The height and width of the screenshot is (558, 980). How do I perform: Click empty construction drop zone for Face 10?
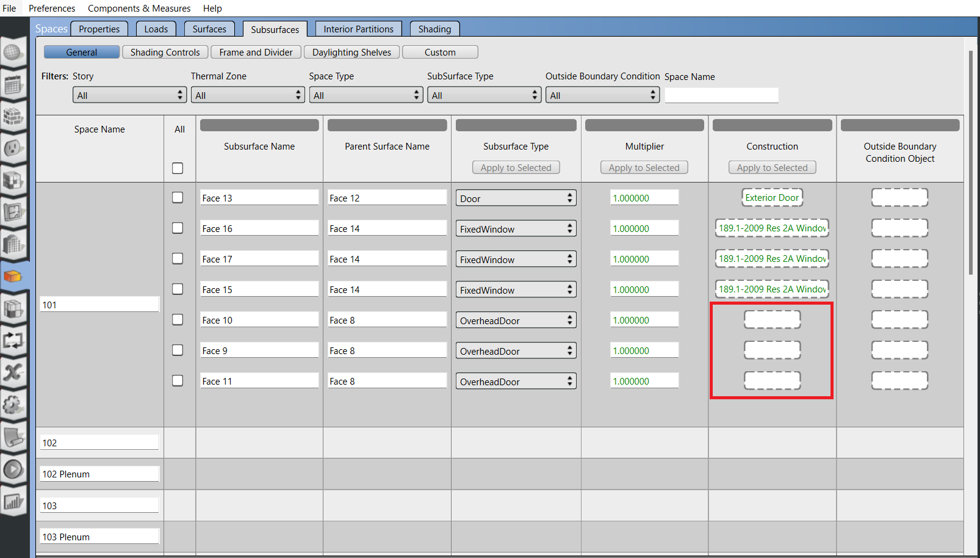coord(772,319)
